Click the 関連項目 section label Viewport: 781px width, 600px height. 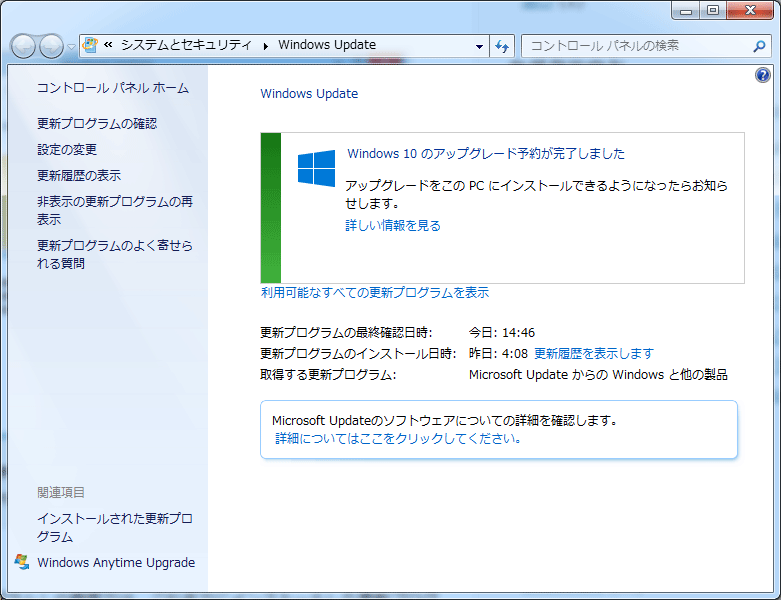[x=61, y=492]
